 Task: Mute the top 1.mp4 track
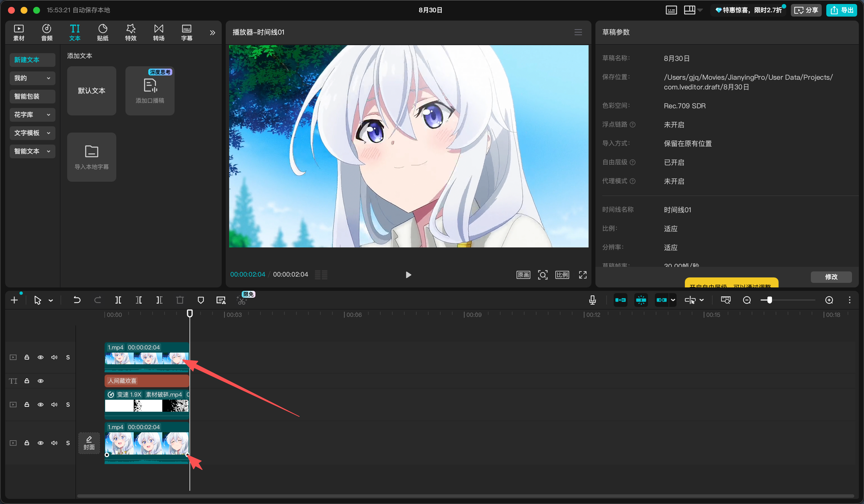click(x=54, y=357)
